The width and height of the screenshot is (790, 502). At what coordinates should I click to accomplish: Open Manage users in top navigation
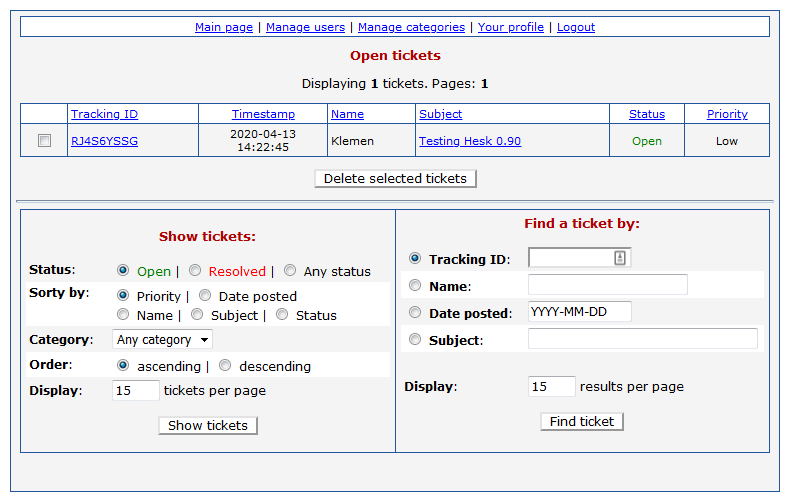(305, 27)
